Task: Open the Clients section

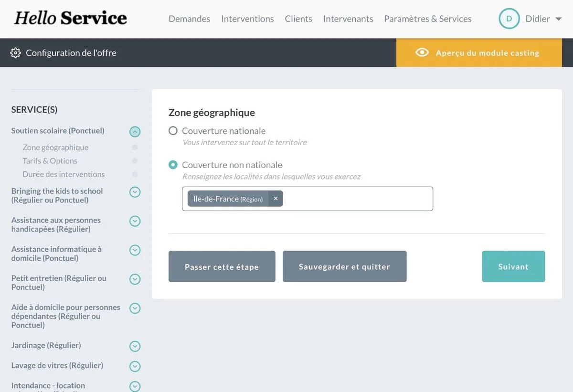Action: 298,19
